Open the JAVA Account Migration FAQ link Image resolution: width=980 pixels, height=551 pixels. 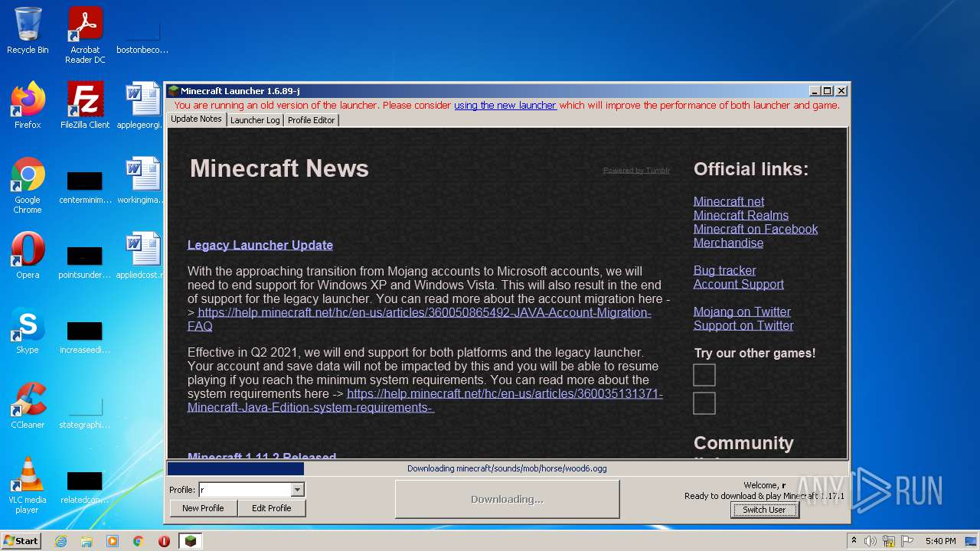coord(420,319)
